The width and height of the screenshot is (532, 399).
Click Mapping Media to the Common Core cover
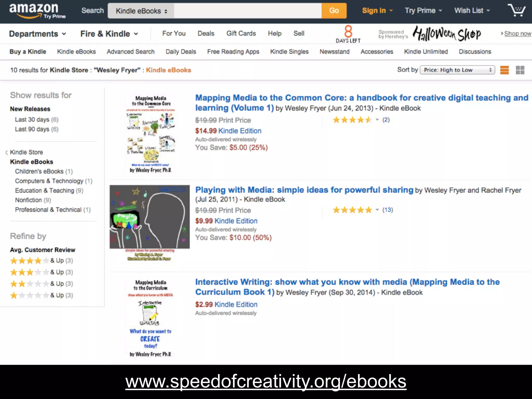click(x=151, y=134)
